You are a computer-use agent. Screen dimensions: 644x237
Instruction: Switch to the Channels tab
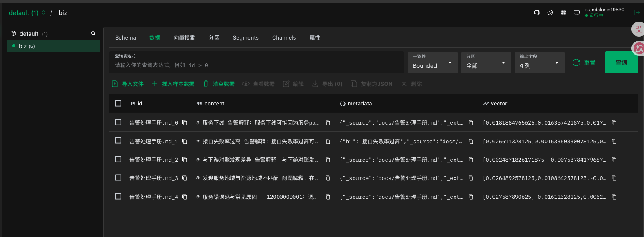(284, 37)
